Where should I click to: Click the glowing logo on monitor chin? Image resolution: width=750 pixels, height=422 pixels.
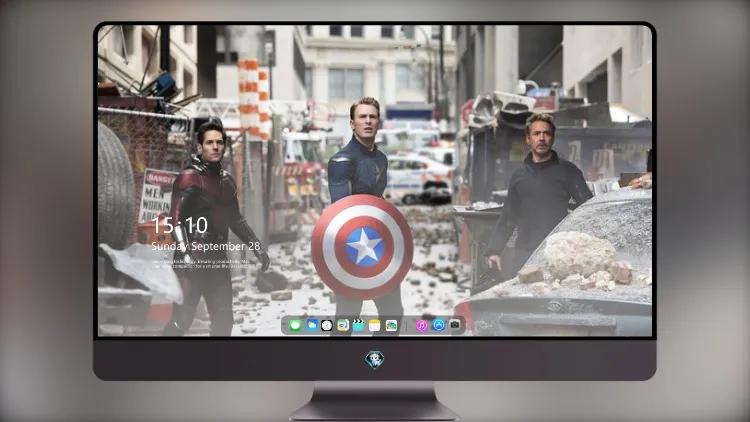375,360
